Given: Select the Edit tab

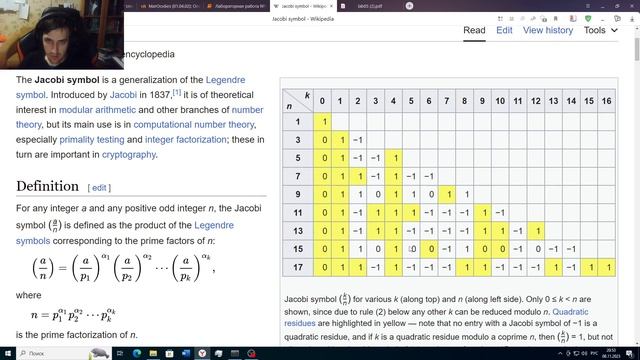Looking at the screenshot, I should click(x=504, y=30).
